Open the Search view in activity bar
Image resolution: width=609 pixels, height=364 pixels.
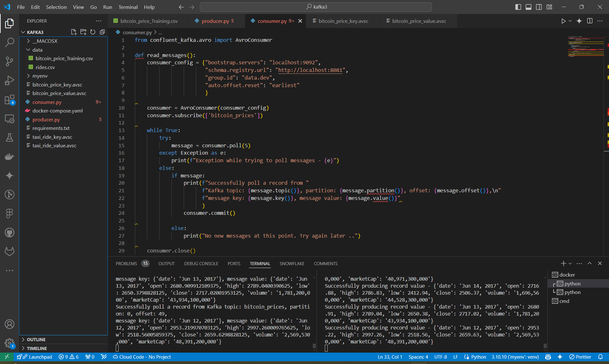click(x=10, y=42)
